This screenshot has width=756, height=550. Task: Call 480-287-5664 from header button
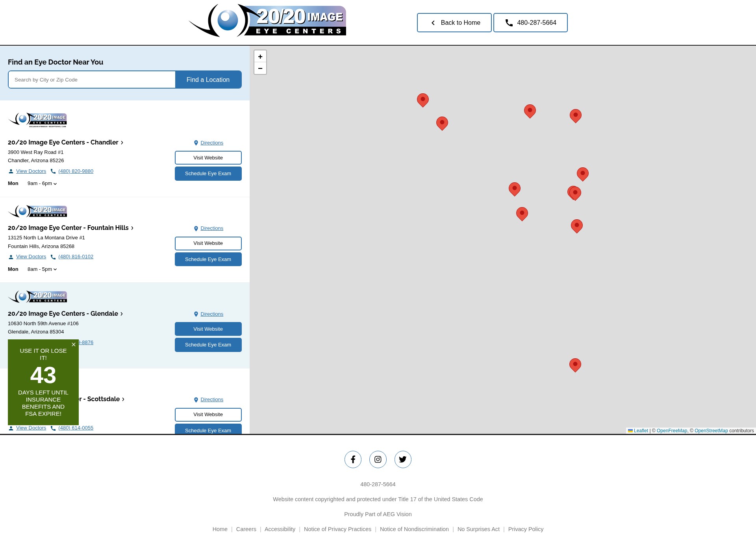point(530,22)
